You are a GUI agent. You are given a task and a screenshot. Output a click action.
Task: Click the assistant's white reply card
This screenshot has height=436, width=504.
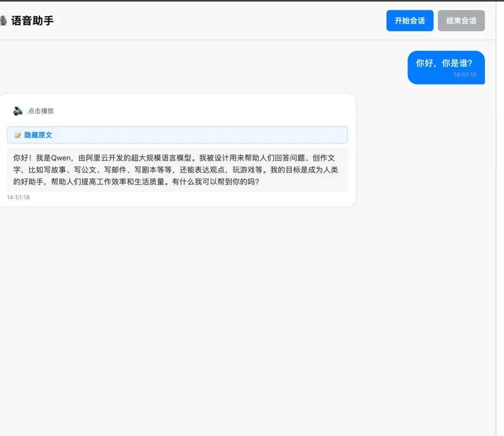click(177, 149)
